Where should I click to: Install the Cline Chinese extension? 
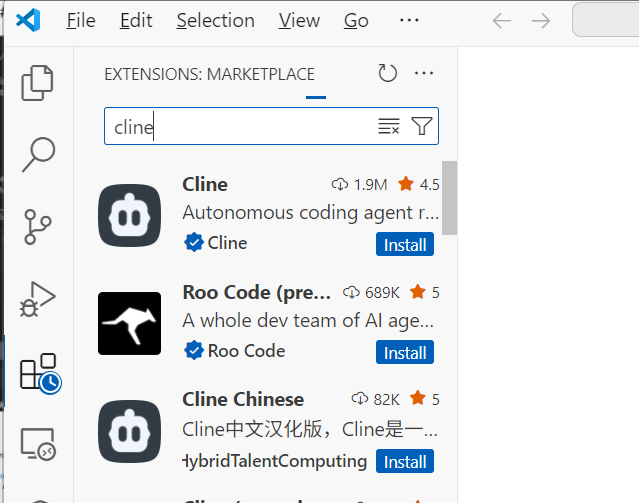(405, 462)
